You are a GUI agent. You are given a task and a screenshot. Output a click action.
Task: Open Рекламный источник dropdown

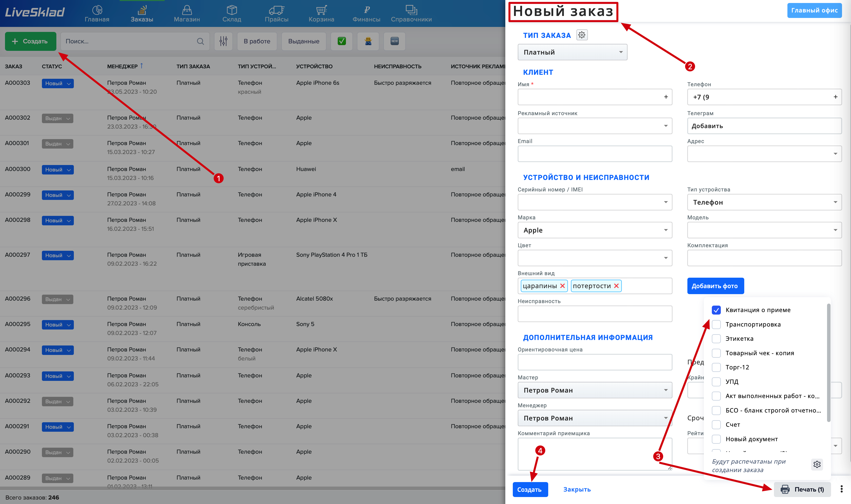[x=595, y=126]
